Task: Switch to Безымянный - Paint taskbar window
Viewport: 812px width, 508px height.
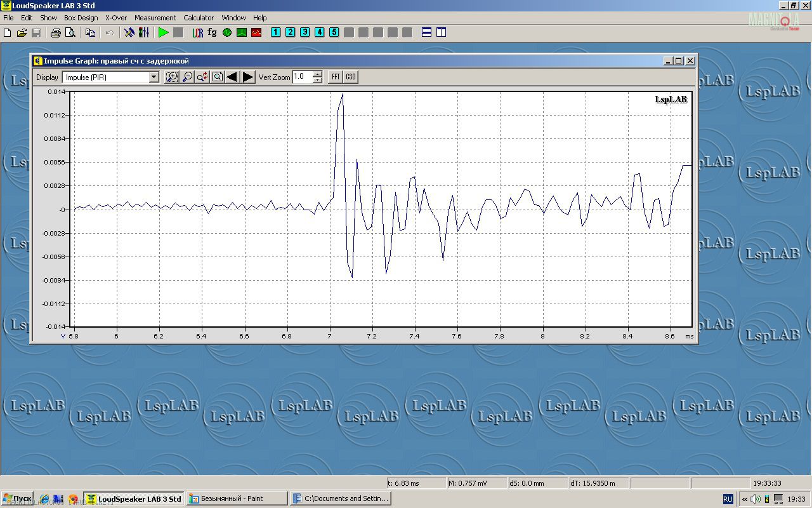Action: pos(237,498)
